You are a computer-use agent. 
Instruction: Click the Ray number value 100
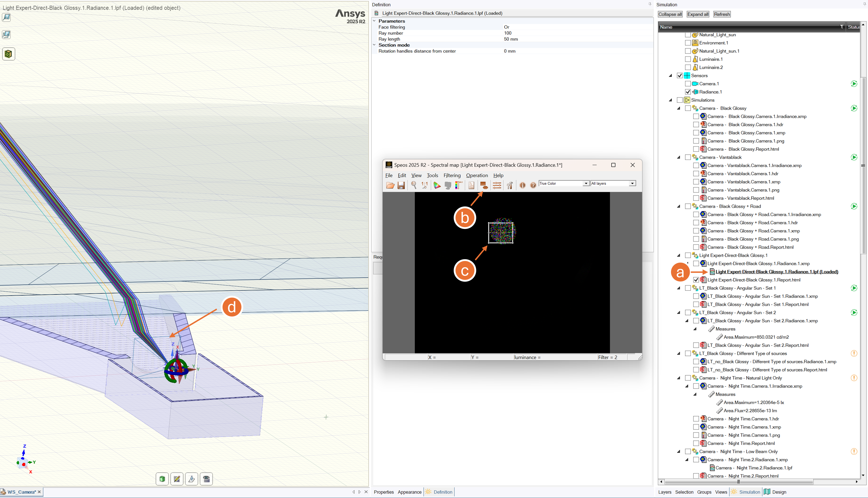[508, 33]
